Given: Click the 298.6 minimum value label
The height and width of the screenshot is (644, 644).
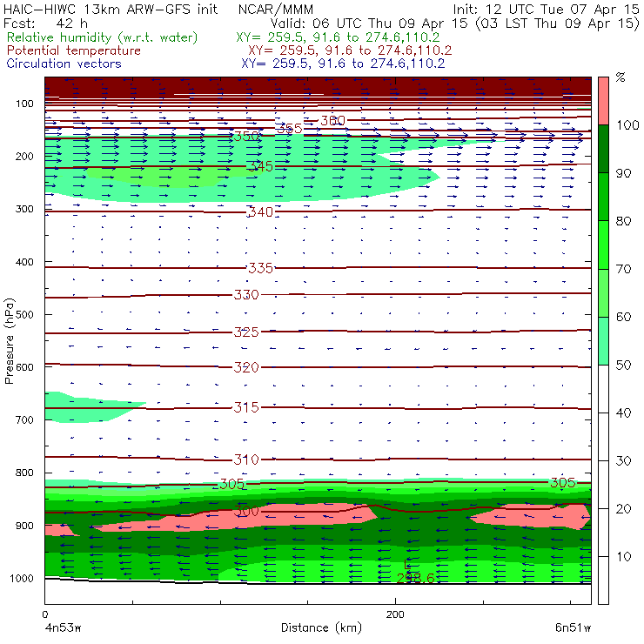Looking at the screenshot, I should 415,578.
